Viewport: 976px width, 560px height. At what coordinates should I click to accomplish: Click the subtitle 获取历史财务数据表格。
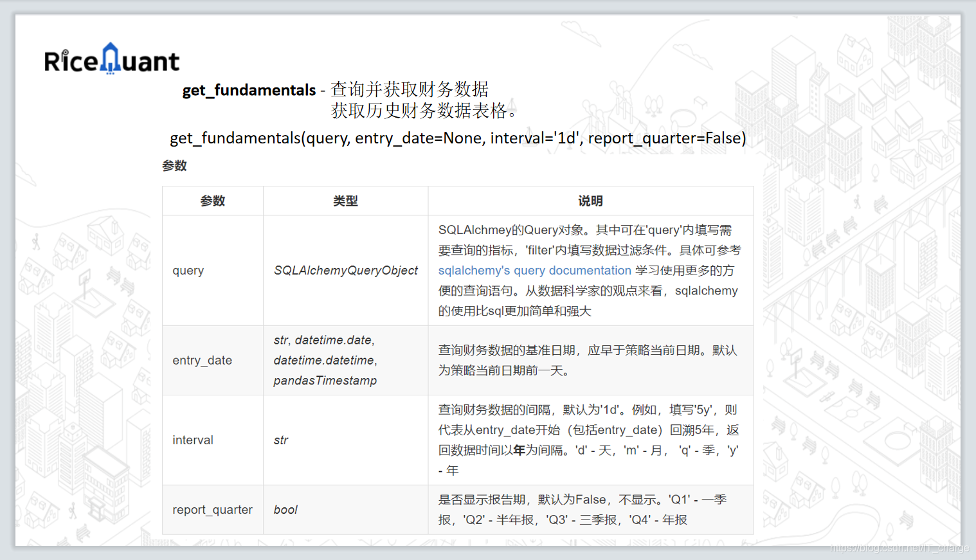[x=425, y=111]
